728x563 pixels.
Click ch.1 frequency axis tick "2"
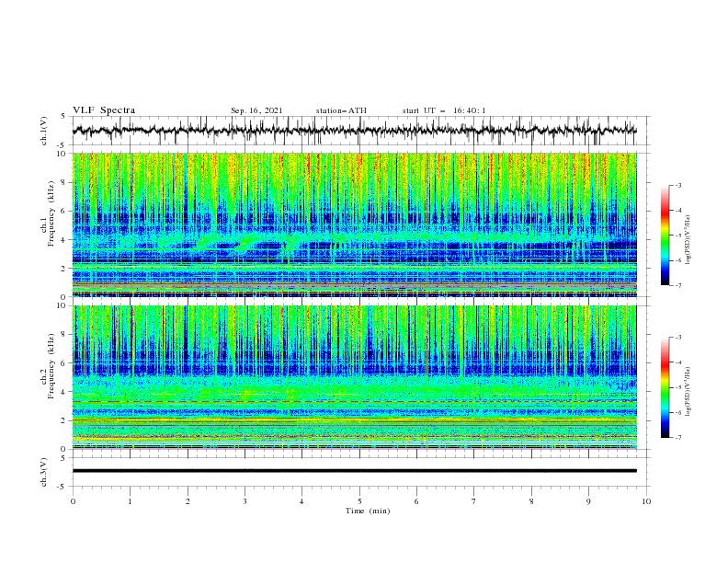[65, 268]
